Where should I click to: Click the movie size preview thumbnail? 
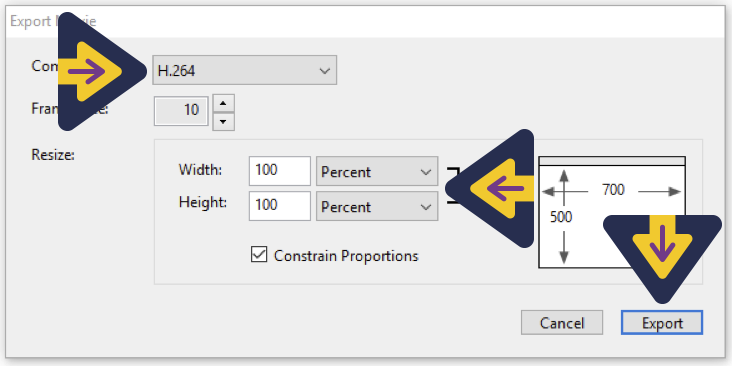coord(612,212)
